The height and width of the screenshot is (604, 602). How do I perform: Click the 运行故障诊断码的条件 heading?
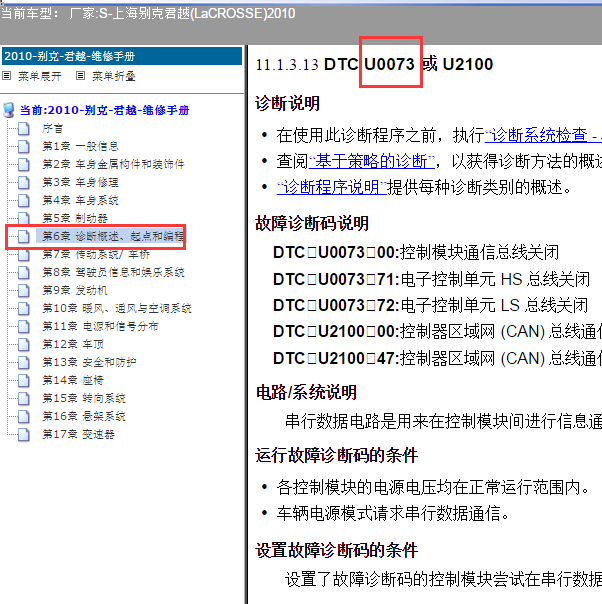click(337, 455)
